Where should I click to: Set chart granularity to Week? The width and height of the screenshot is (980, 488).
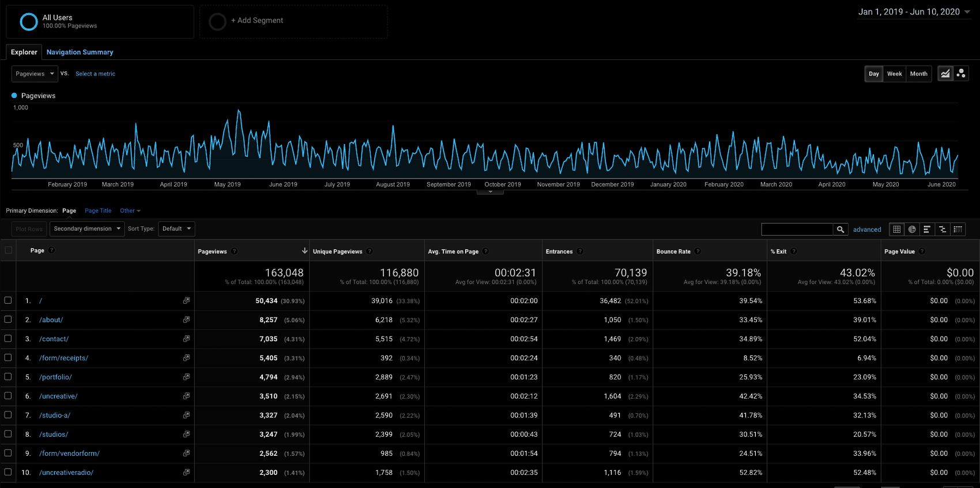895,74
